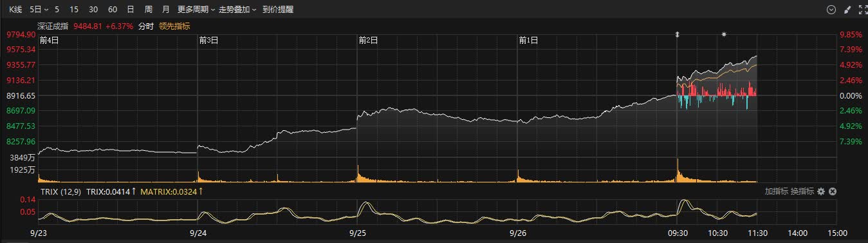Click 换指标 to change the indicator
Screen dimensions: 868x243
(802, 191)
